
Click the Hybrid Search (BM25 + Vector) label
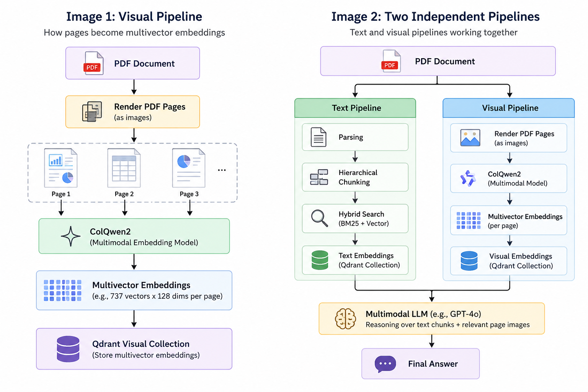click(x=364, y=219)
